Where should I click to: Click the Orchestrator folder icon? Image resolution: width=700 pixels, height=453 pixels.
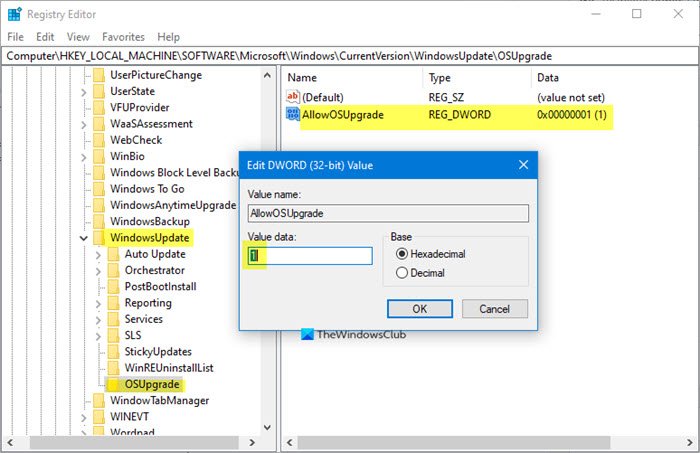pyautogui.click(x=113, y=270)
